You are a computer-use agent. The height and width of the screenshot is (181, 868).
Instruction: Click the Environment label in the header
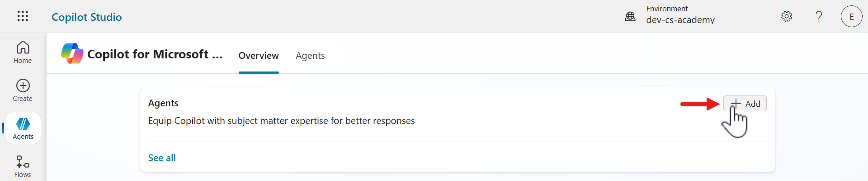coord(667,9)
